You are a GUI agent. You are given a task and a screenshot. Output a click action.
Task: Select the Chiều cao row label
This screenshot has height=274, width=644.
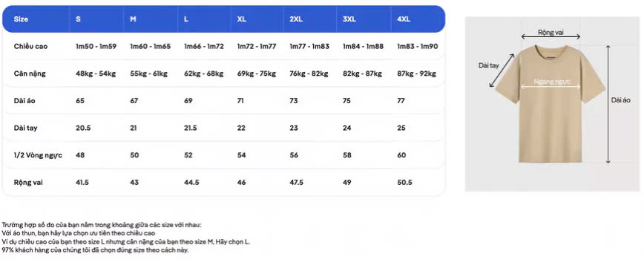tap(30, 47)
